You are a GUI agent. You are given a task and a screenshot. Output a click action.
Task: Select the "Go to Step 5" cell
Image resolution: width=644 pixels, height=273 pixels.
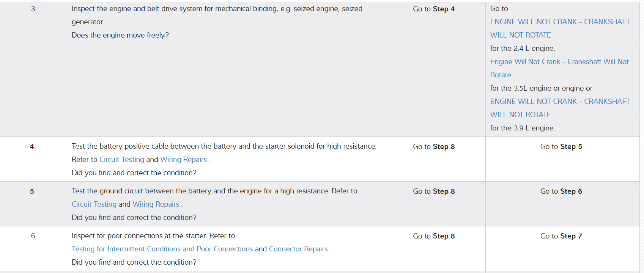pyautogui.click(x=561, y=147)
